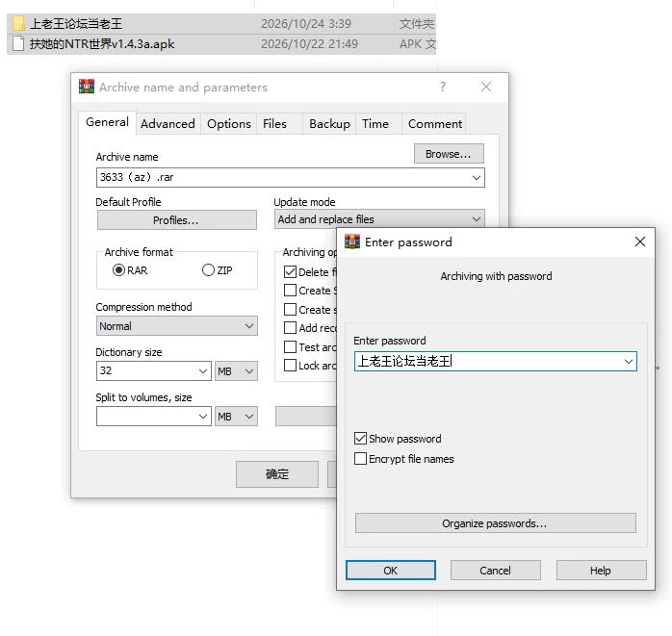The height and width of the screenshot is (636, 672).
Task: Switch to the Backup tab
Action: pos(329,124)
